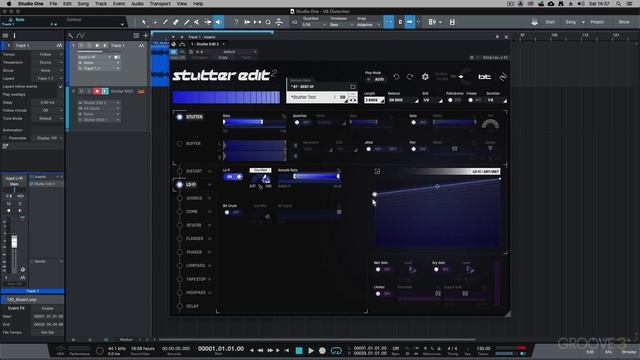Adjust the channel volume fader
Screen dimensions: 640x360
14,242
